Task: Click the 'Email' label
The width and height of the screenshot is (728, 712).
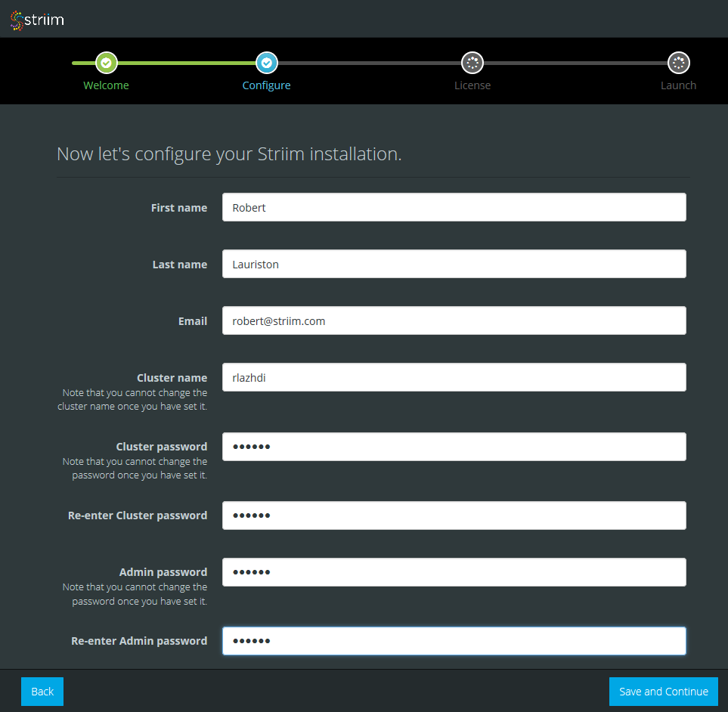Action: click(193, 321)
